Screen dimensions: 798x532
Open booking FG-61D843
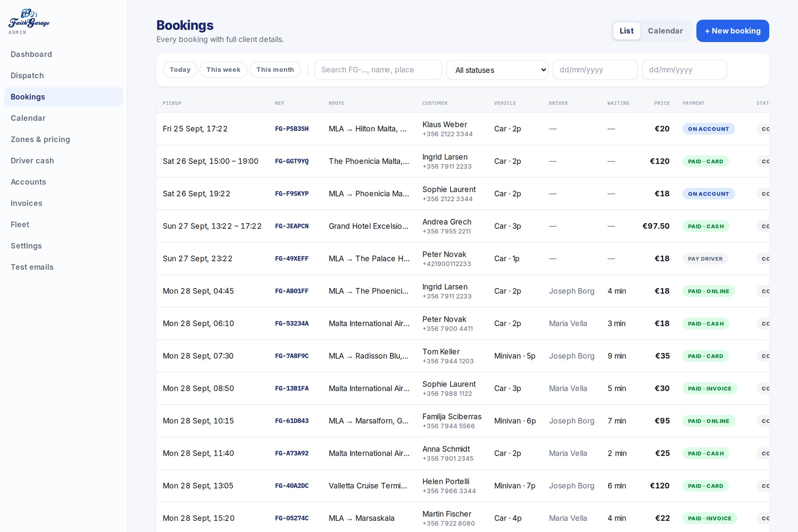[292, 421]
